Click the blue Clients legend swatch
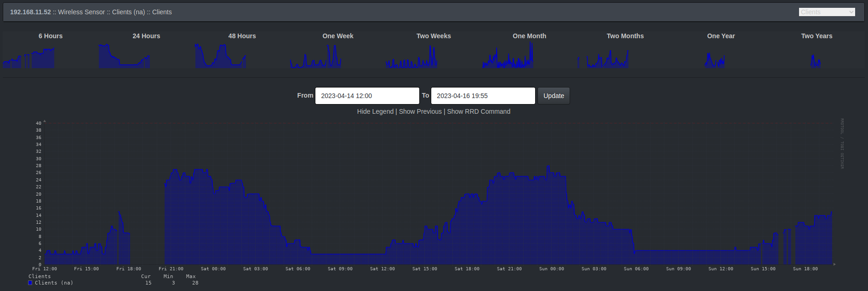868x291 pixels. pyautogui.click(x=30, y=283)
